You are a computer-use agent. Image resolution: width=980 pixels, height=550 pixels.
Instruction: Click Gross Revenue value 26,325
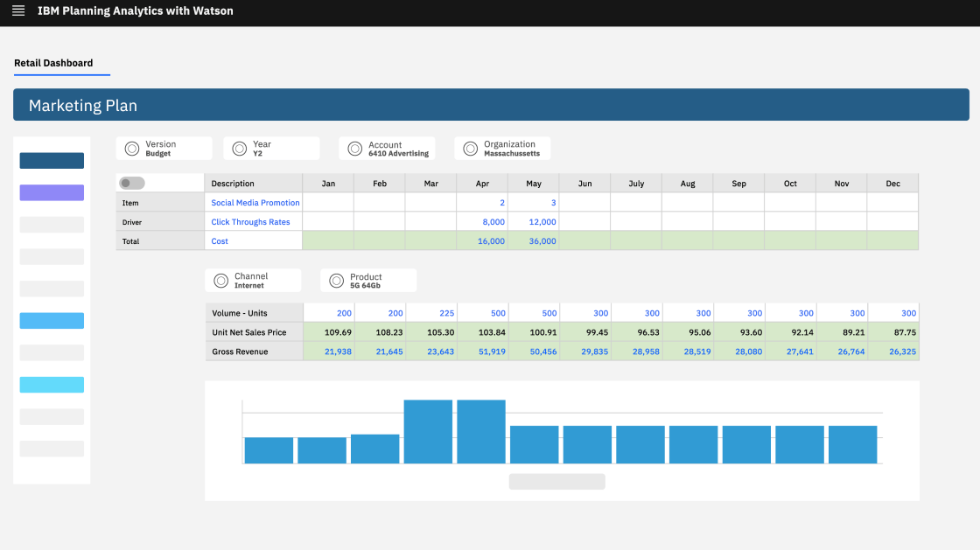pos(893,352)
